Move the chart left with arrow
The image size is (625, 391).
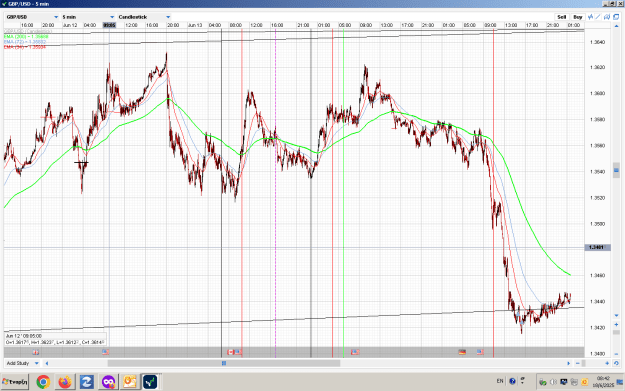(x=47, y=363)
